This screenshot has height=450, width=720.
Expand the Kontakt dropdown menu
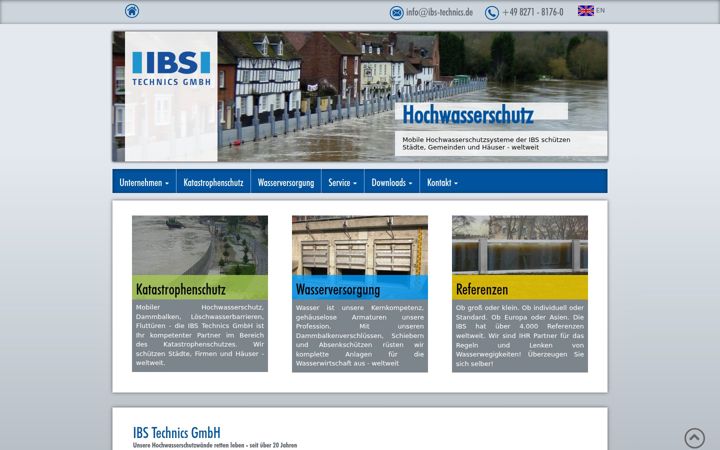click(442, 182)
